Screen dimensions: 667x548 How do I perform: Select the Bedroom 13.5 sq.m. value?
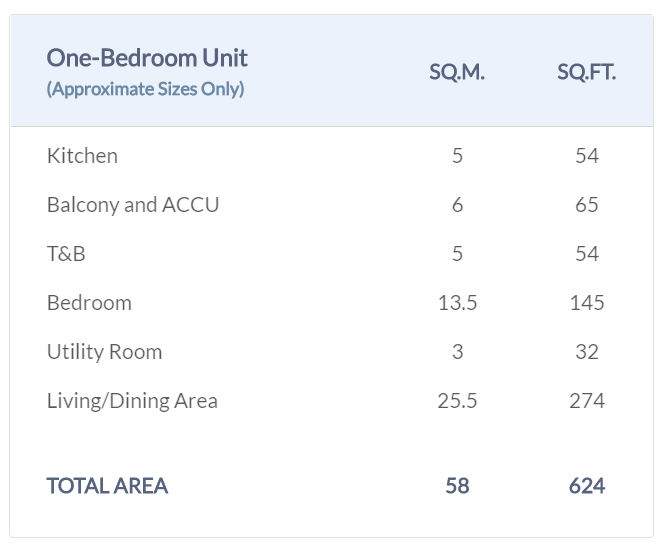[457, 303]
